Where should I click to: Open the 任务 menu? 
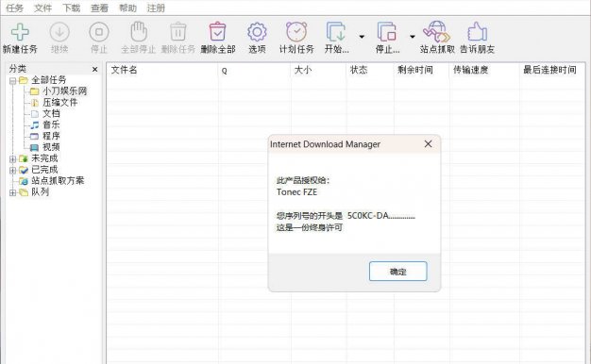tap(15, 8)
